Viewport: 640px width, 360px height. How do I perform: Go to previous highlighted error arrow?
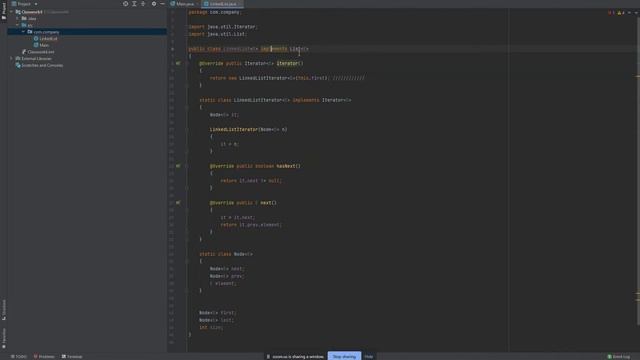pyautogui.click(x=629, y=13)
